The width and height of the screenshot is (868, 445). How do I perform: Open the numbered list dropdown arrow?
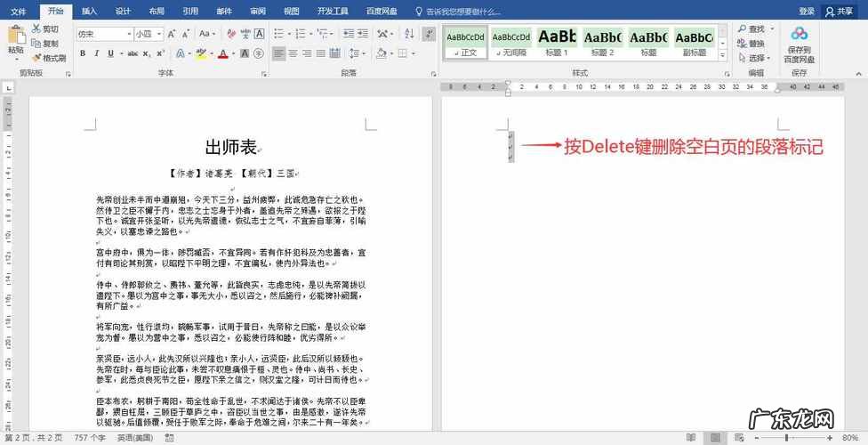tap(310, 34)
